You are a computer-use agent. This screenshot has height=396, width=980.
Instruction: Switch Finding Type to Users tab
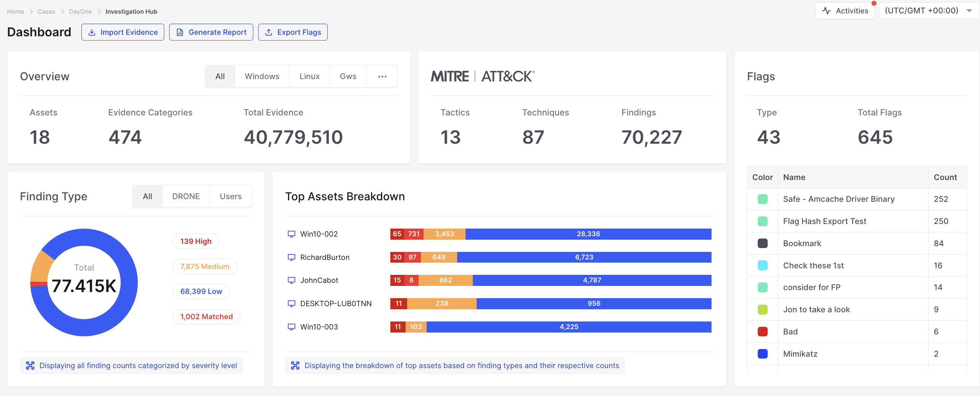click(x=231, y=196)
